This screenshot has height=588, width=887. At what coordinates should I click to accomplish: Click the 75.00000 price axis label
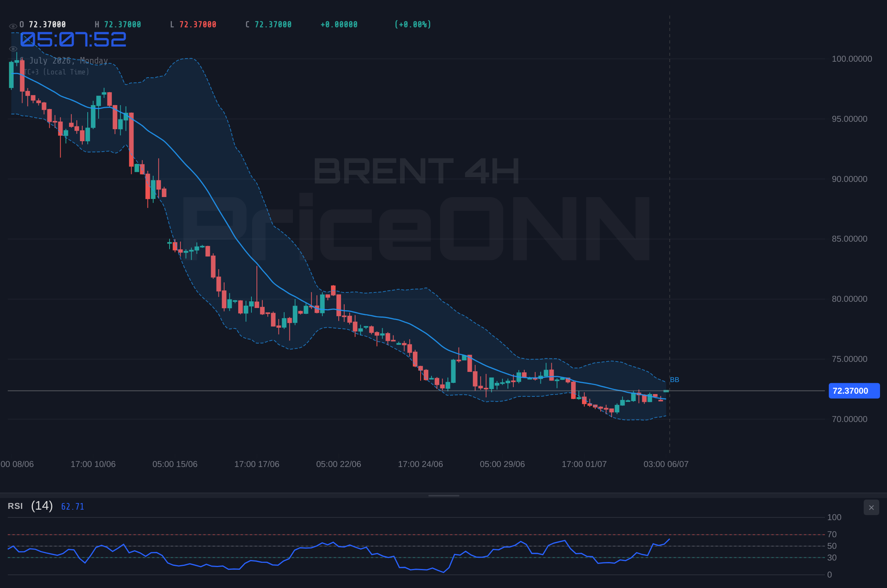tap(849, 359)
